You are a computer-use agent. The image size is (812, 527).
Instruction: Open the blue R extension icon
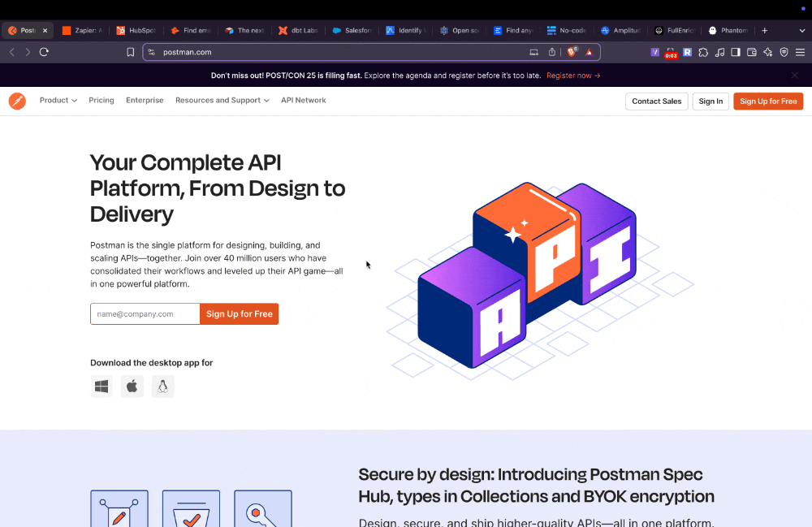(x=687, y=52)
